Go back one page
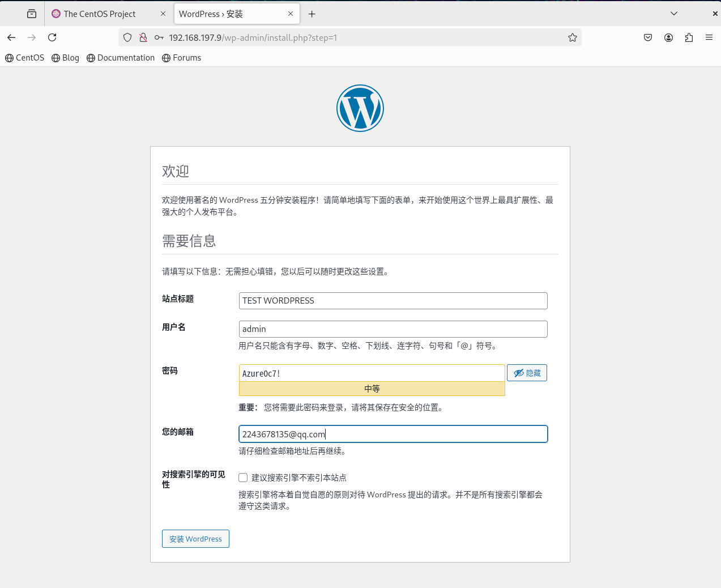 (x=11, y=37)
